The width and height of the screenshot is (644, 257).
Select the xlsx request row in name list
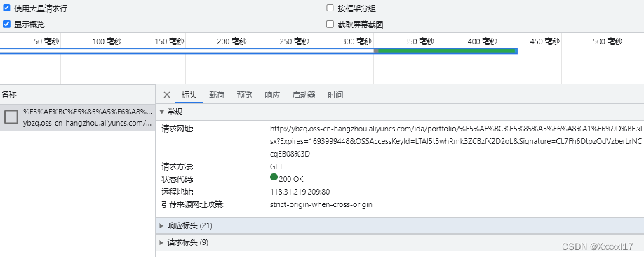tap(78, 117)
